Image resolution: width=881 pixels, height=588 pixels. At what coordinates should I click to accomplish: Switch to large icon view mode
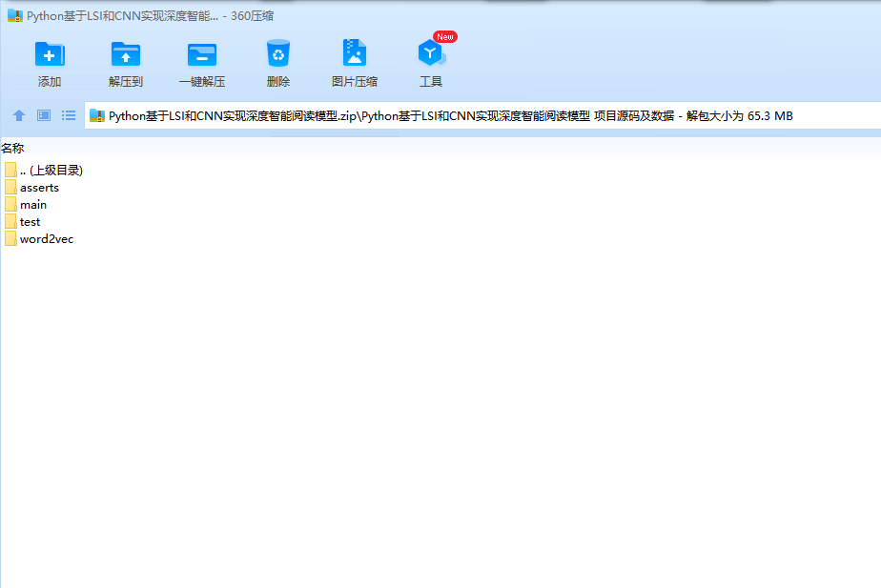(x=44, y=115)
